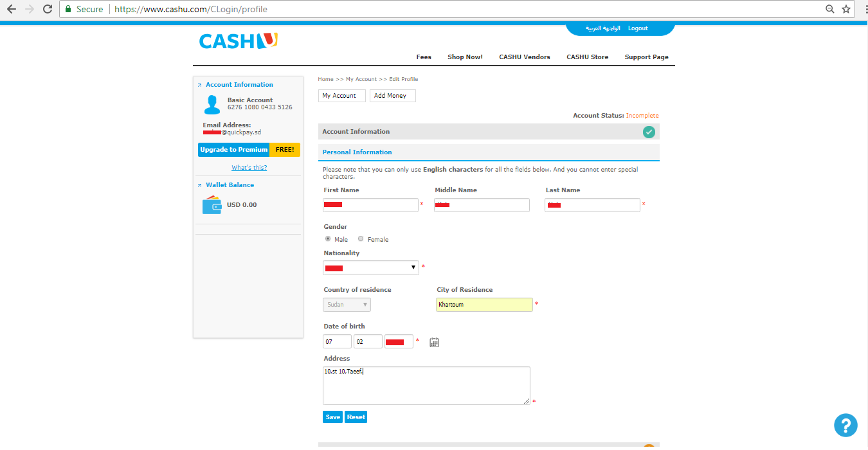Open the Nationality dropdown
868x450 pixels.
[370, 267]
